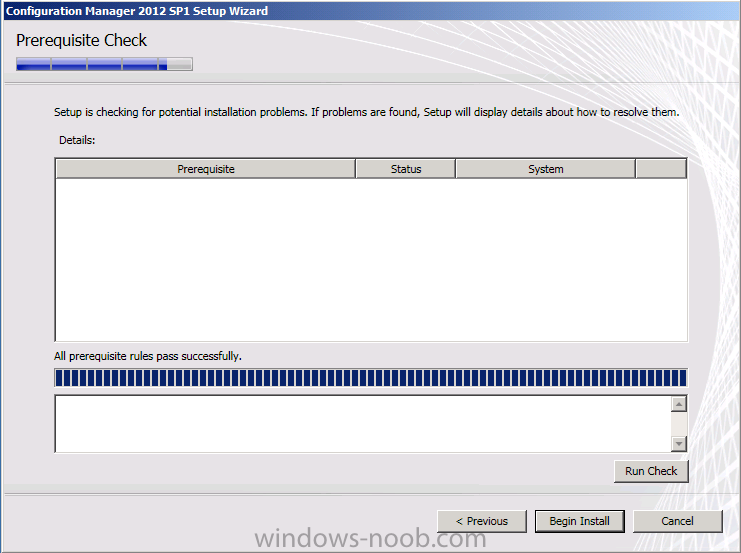741x553 pixels.
Task: Cancel the setup wizard
Action: click(678, 521)
